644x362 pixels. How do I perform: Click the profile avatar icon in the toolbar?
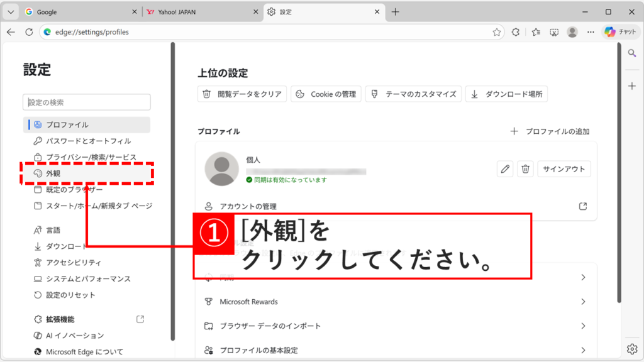point(572,31)
